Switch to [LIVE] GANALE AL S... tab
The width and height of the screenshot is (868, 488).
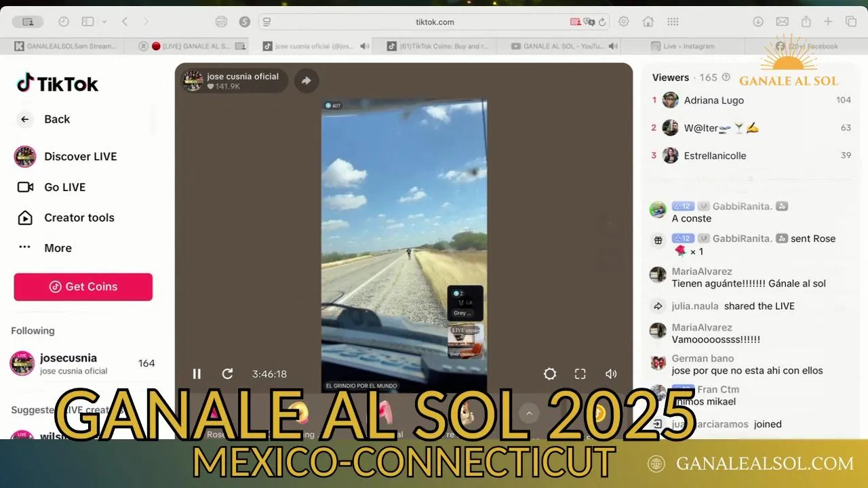[192, 46]
